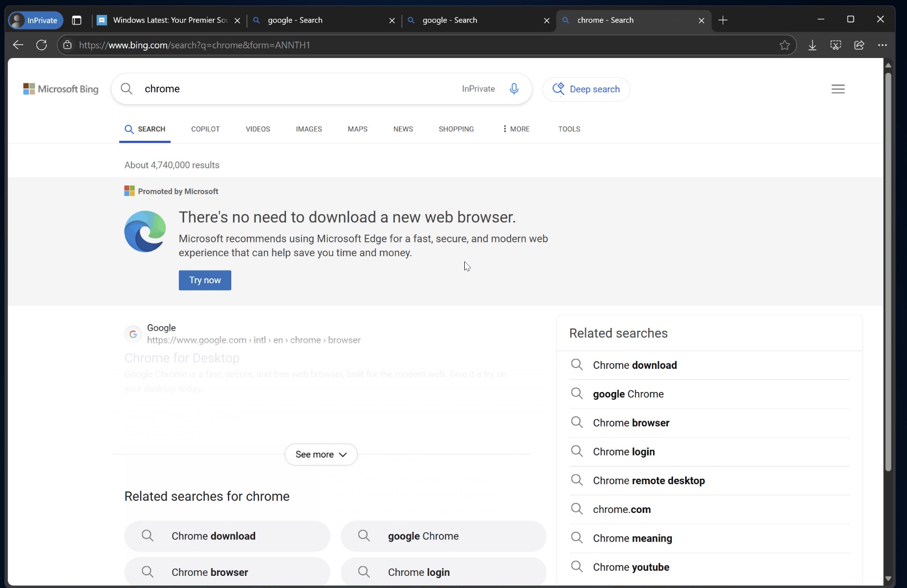This screenshot has width=907, height=588.
Task: Expand the See more results section
Action: 320,454
